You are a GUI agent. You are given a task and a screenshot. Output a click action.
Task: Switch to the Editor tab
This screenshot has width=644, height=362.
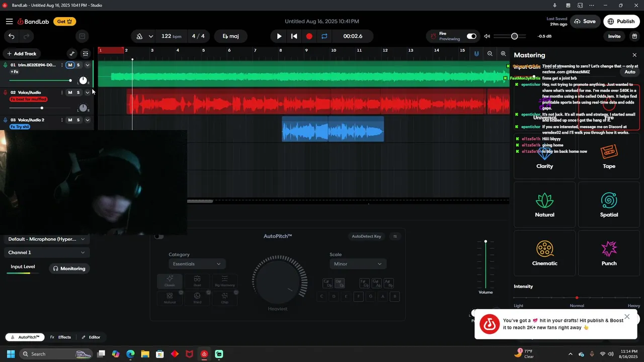tap(91, 337)
